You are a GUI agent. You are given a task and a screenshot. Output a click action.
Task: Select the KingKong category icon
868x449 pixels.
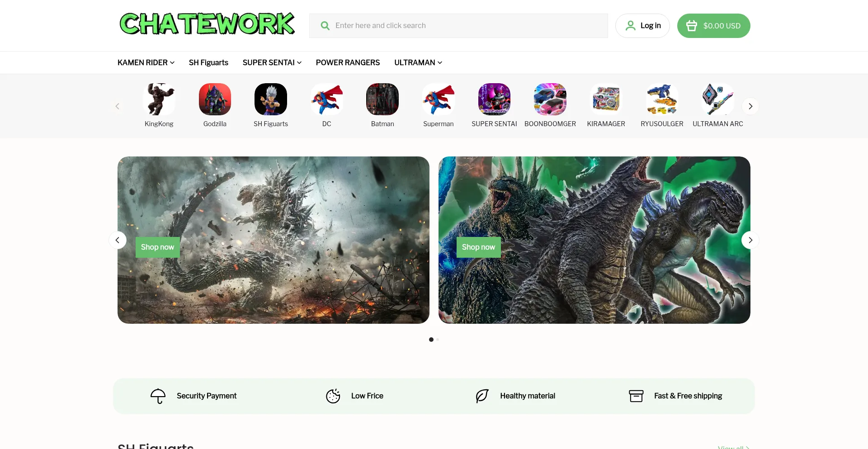point(159,99)
